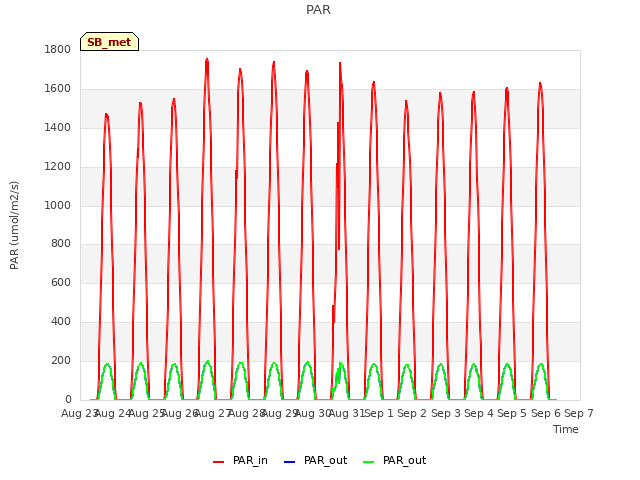This screenshot has width=640, height=480.
Task: Click the last red peak before Sep 6
Action: point(540,84)
